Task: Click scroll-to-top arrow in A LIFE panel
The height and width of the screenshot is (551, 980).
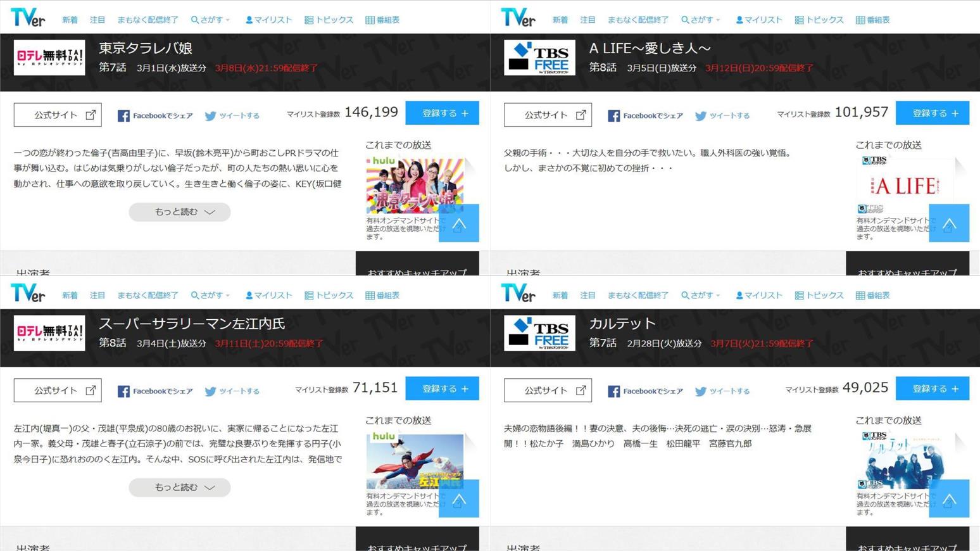Action: (949, 223)
